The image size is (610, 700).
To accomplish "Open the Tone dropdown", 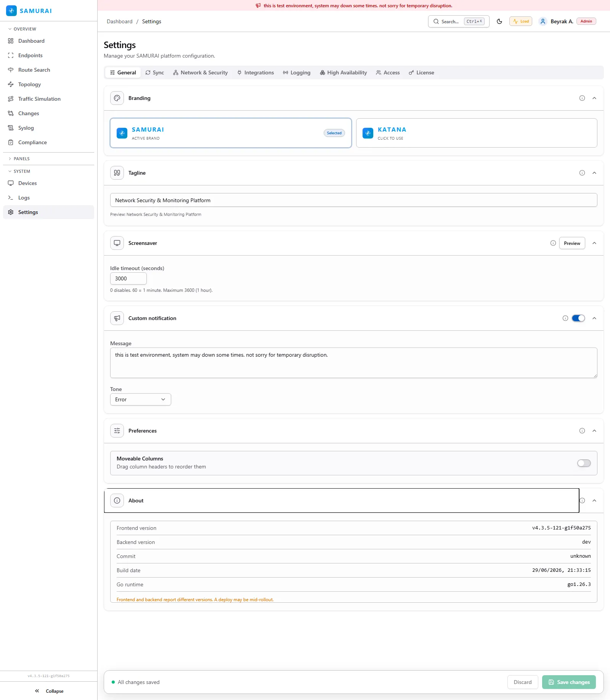I will 141,399.
